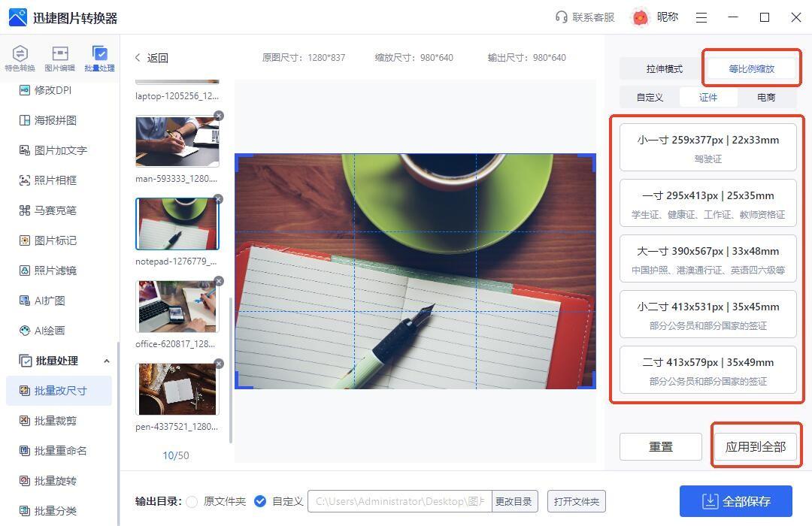812x526 pixels.
Task: Click the 应用到全部 button
Action: pyautogui.click(x=755, y=446)
